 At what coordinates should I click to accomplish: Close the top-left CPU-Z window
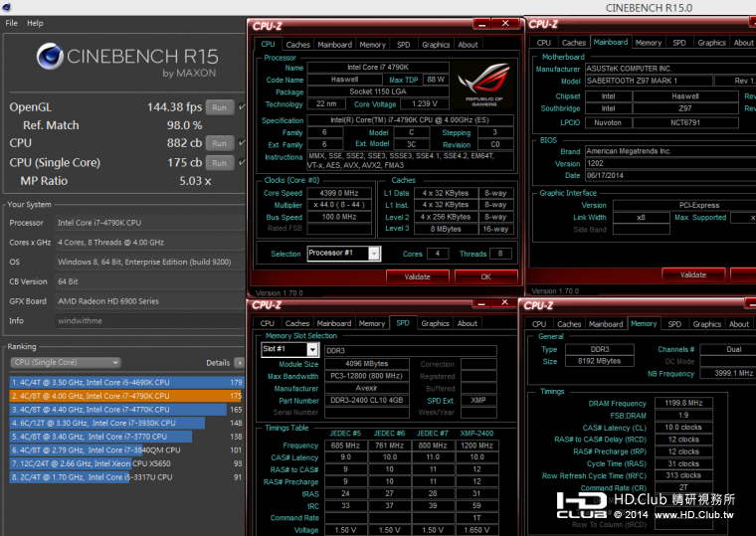[x=507, y=24]
